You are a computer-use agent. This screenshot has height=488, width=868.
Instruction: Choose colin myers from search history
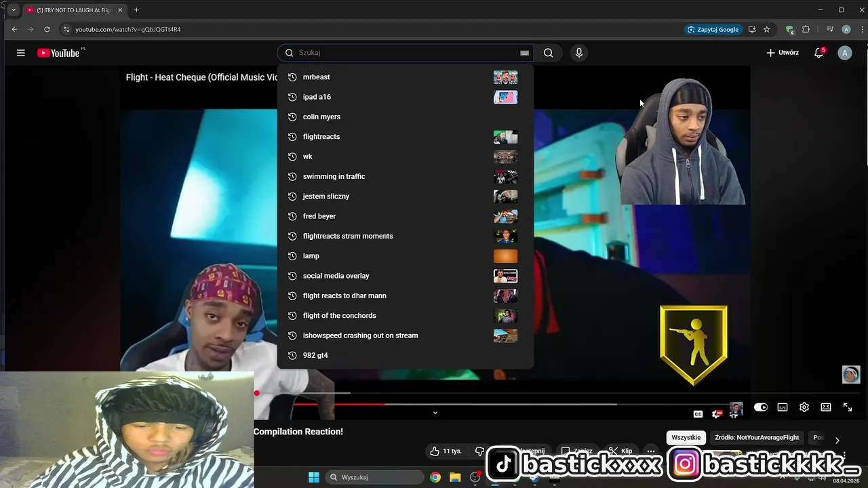(x=405, y=117)
